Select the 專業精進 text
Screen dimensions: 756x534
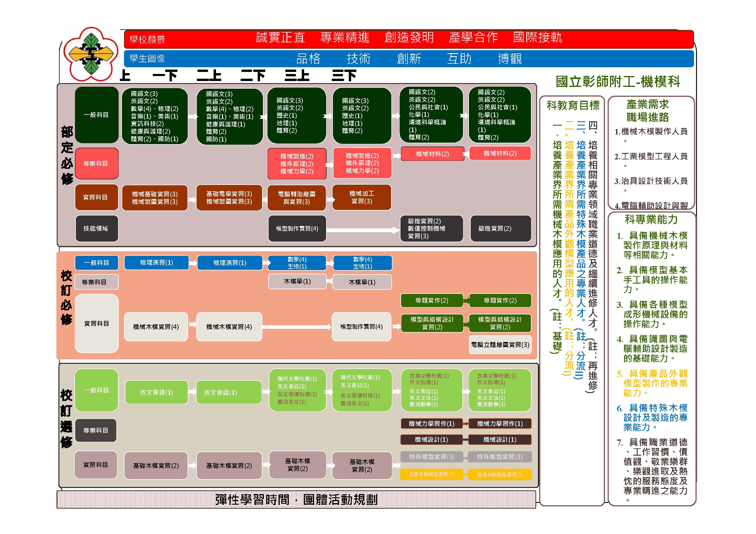click(x=345, y=38)
